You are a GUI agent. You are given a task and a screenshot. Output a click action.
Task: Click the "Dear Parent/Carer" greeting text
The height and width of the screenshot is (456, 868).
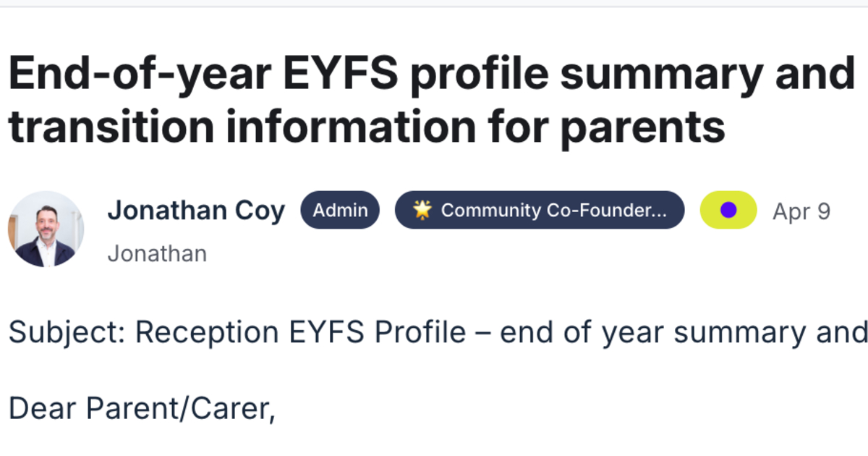[142, 409]
